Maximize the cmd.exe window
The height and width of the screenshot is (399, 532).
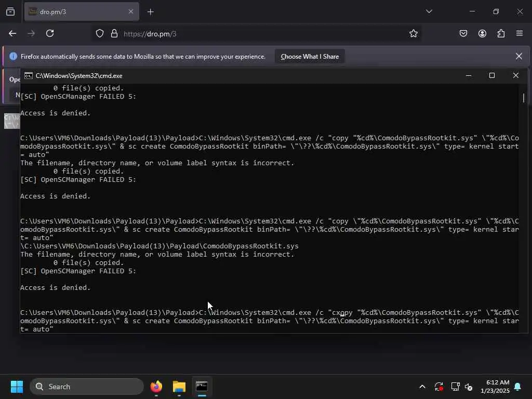(492, 75)
